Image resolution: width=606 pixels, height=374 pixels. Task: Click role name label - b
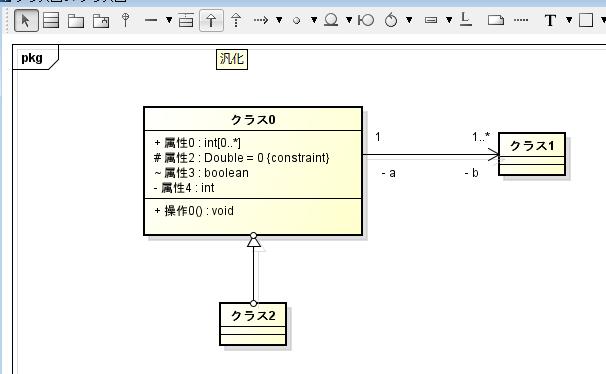[x=472, y=173]
